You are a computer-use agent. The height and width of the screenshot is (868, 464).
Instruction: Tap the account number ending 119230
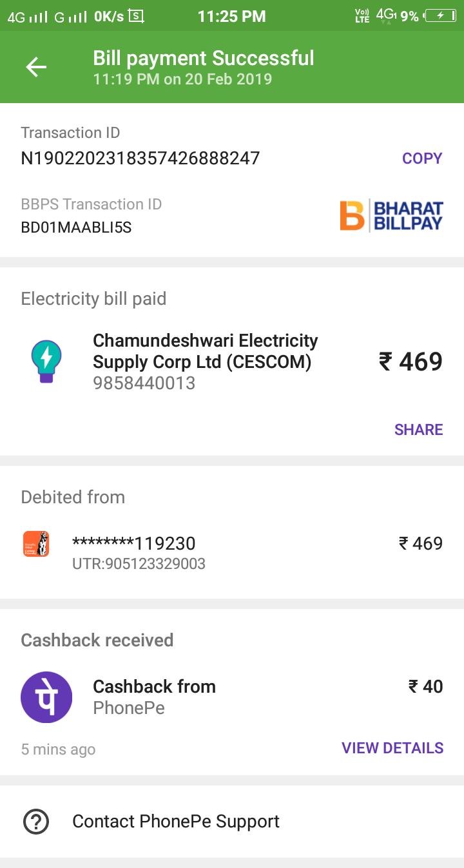pos(133,544)
